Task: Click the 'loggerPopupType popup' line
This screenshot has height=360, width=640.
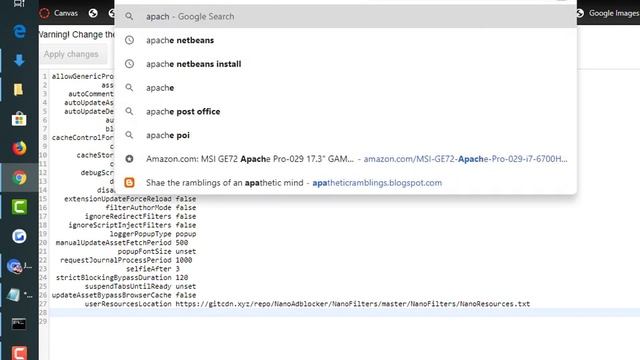Action: point(153,234)
